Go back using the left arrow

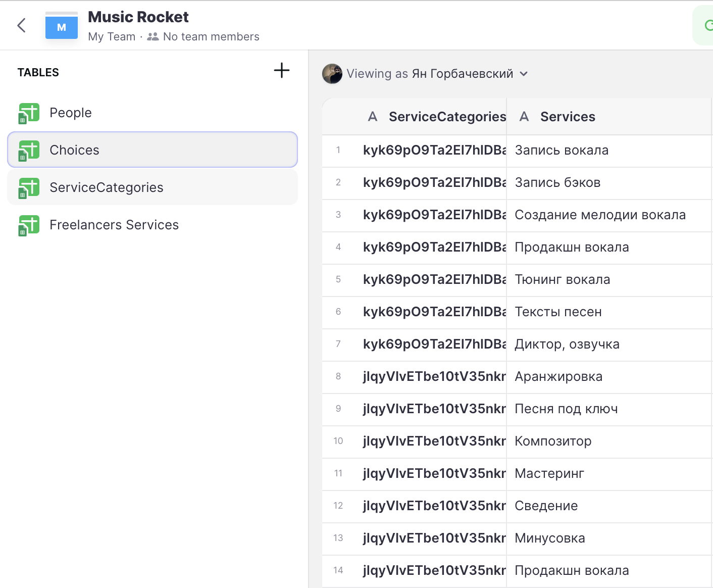(x=21, y=25)
